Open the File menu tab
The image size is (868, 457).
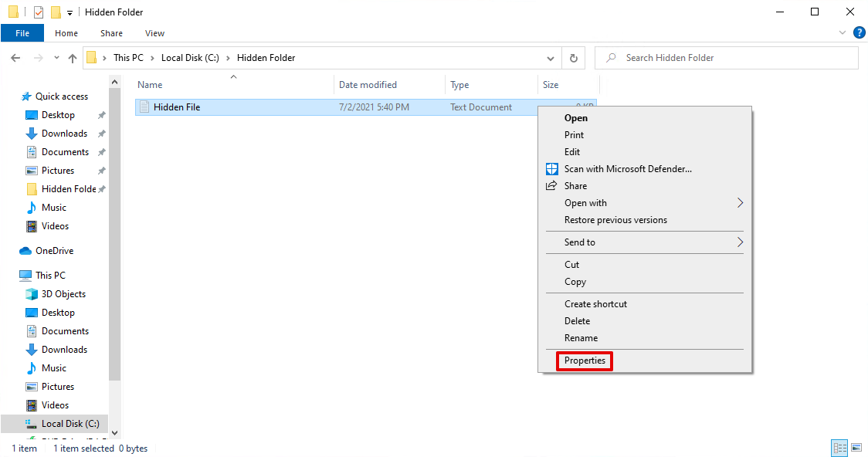coord(22,33)
